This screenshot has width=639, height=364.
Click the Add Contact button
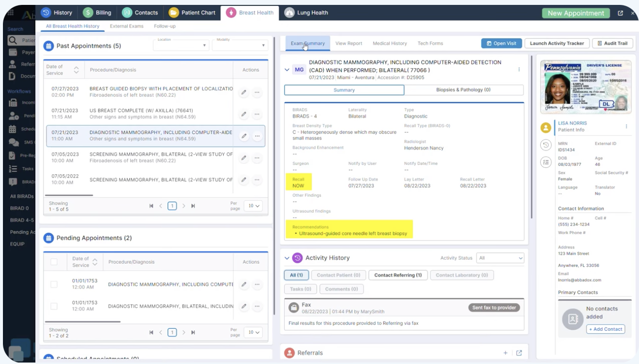[x=606, y=329]
